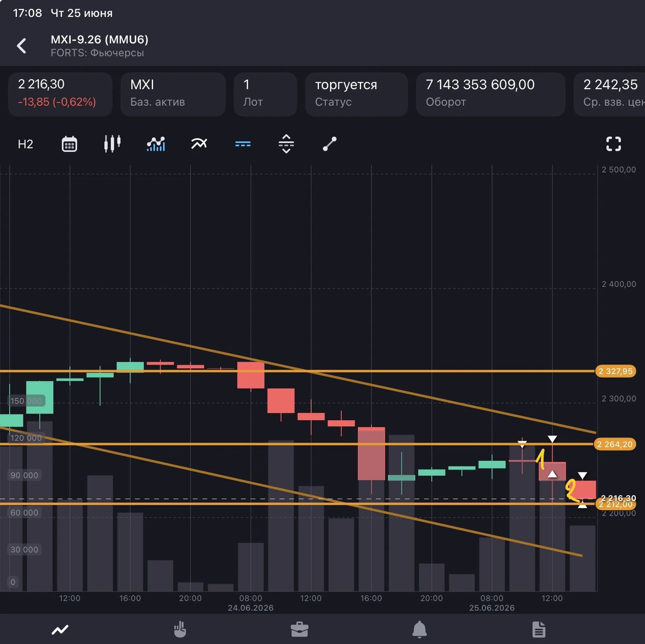645x644 pixels.
Task: Expand chart to fullscreen
Action: click(613, 144)
